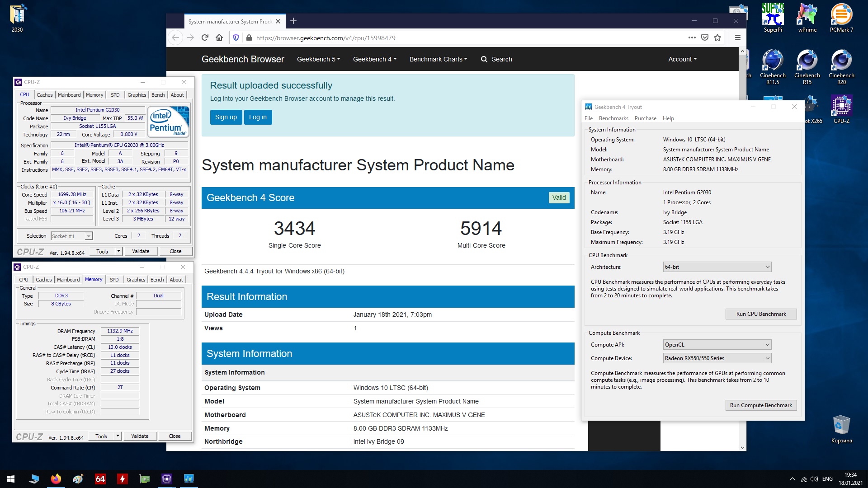The image size is (868, 488).
Task: Open the volume control in system tray
Action: tap(814, 479)
